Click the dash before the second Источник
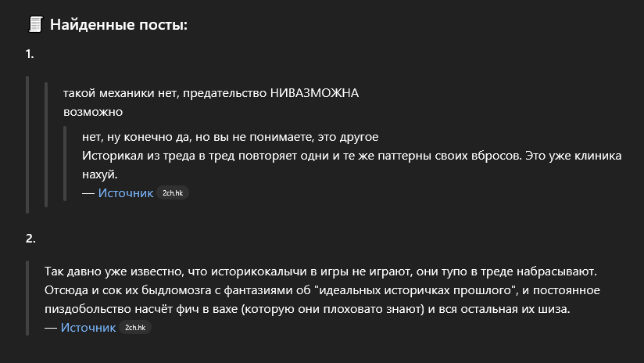The height and width of the screenshot is (363, 644). 51,328
